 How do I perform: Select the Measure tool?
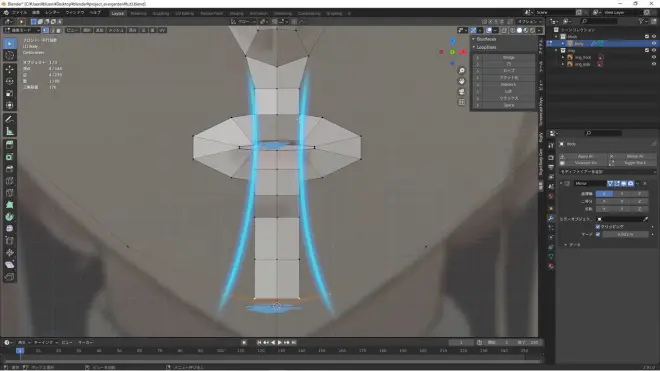pyautogui.click(x=10, y=131)
